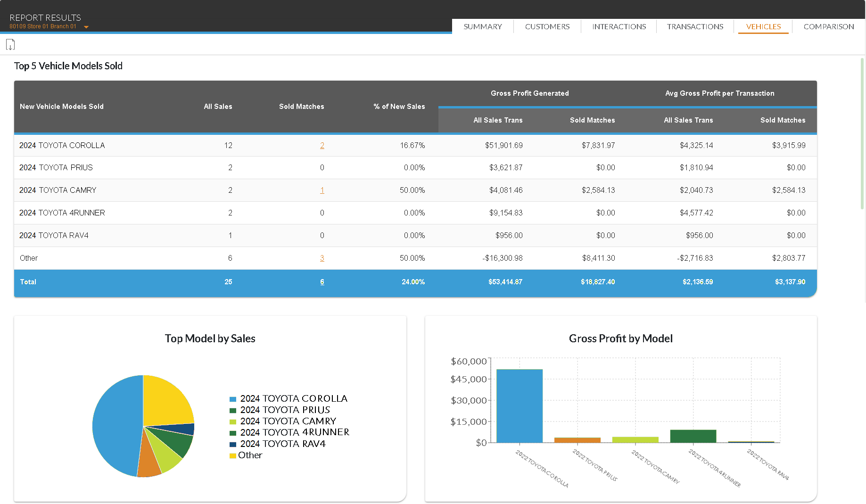The image size is (866, 504).
Task: Click the Camry sold matches link
Action: tap(322, 190)
